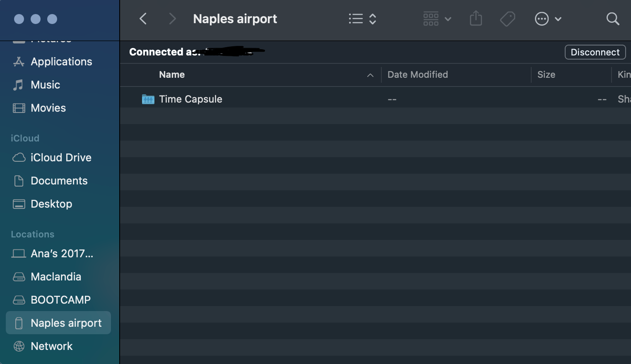Open the More actions ellipsis menu
This screenshot has height=364, width=631.
click(547, 19)
